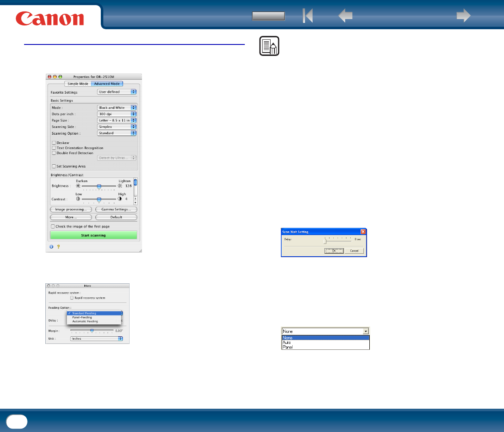Switch to the Simple Mode tab
Screen dimensions: 504x432
78,83
